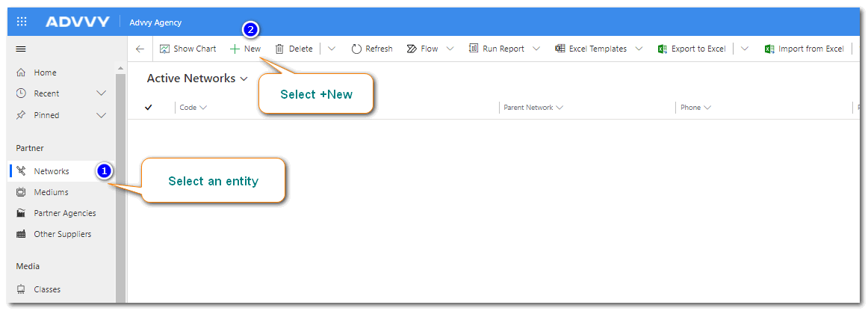This screenshot has width=868, height=311.
Task: Click the +New button
Action: pos(245,49)
